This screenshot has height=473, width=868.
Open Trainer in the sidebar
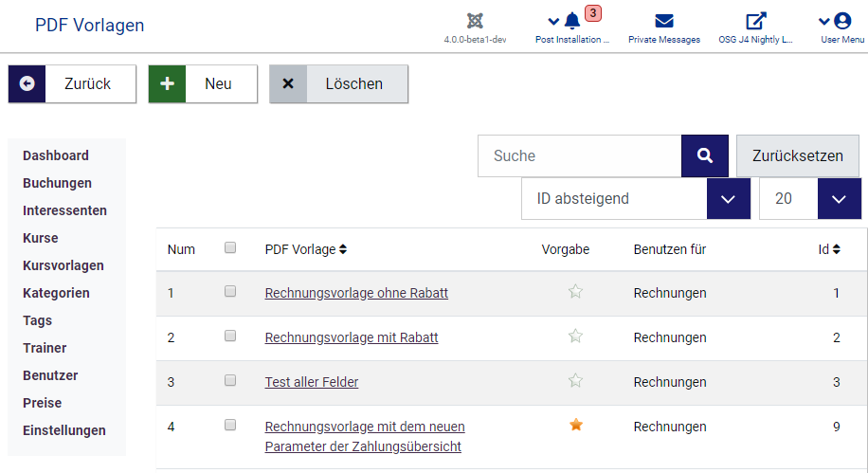pos(45,348)
